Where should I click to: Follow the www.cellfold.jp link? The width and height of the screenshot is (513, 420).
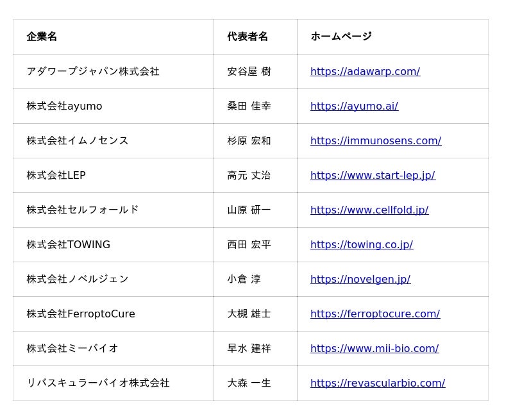369,210
